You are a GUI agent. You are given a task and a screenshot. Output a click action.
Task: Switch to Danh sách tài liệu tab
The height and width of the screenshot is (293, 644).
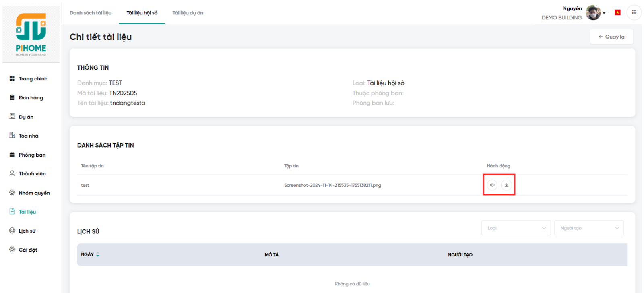click(91, 13)
